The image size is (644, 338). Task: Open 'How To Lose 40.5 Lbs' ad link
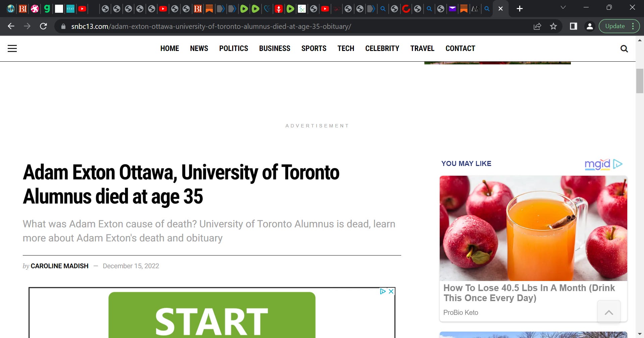pyautogui.click(x=529, y=293)
